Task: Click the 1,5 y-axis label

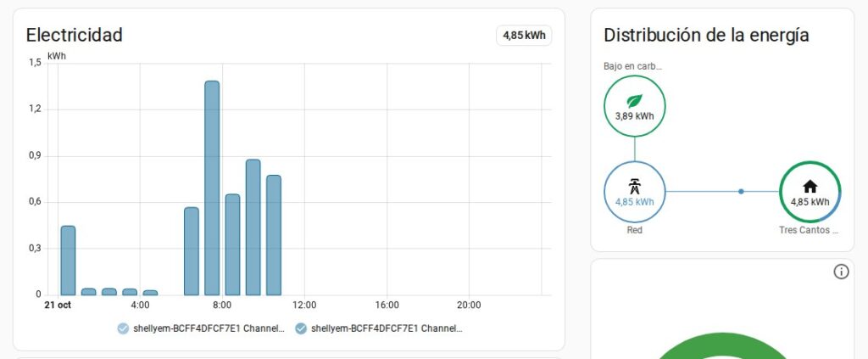Action: (x=35, y=63)
